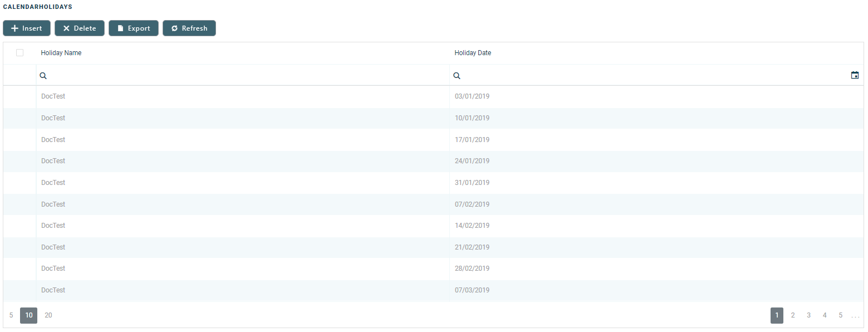Viewport: 868px width, 332px height.
Task: Open page 5 of results
Action: [x=841, y=315]
